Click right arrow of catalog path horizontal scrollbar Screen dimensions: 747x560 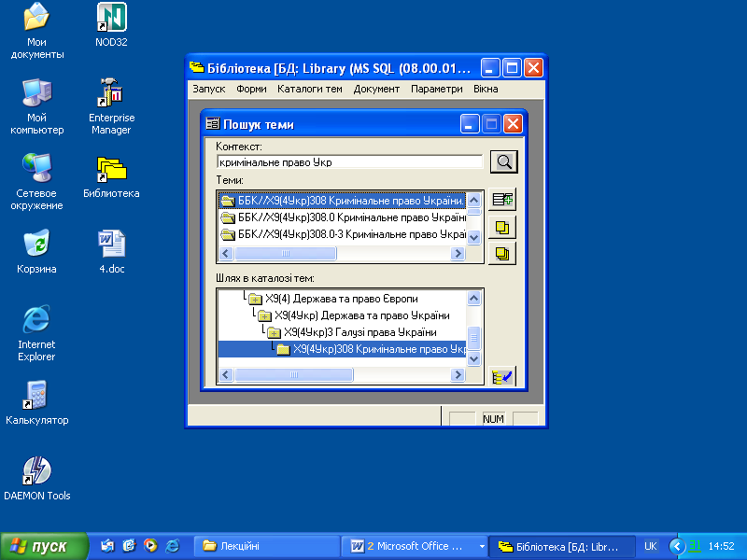458,375
